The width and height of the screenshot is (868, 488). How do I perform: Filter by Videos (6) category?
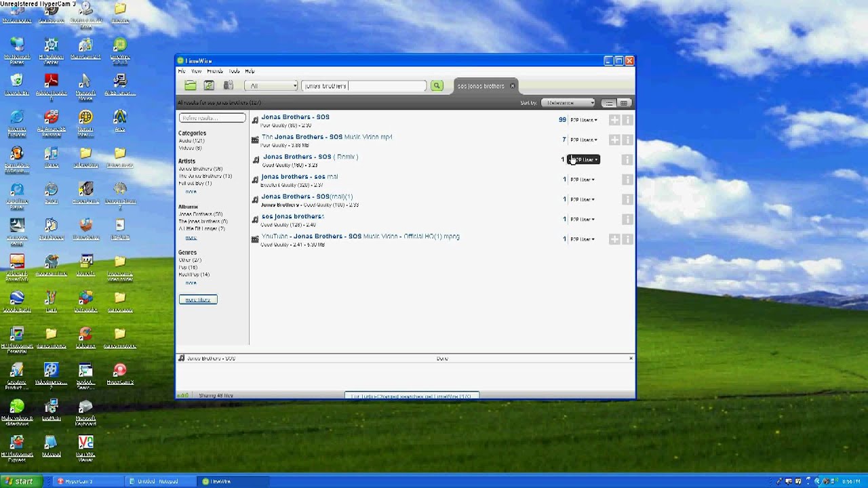pos(191,148)
